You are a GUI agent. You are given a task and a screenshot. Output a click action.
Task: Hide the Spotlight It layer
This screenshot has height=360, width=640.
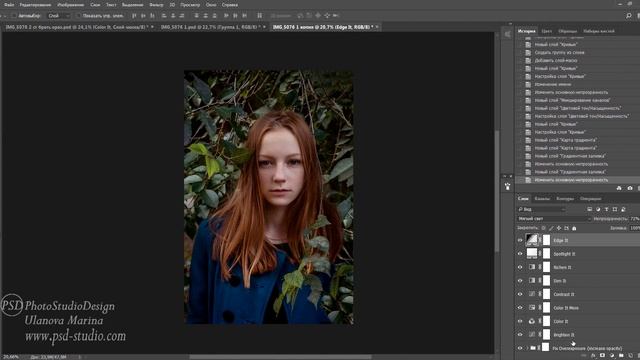pyautogui.click(x=520, y=254)
